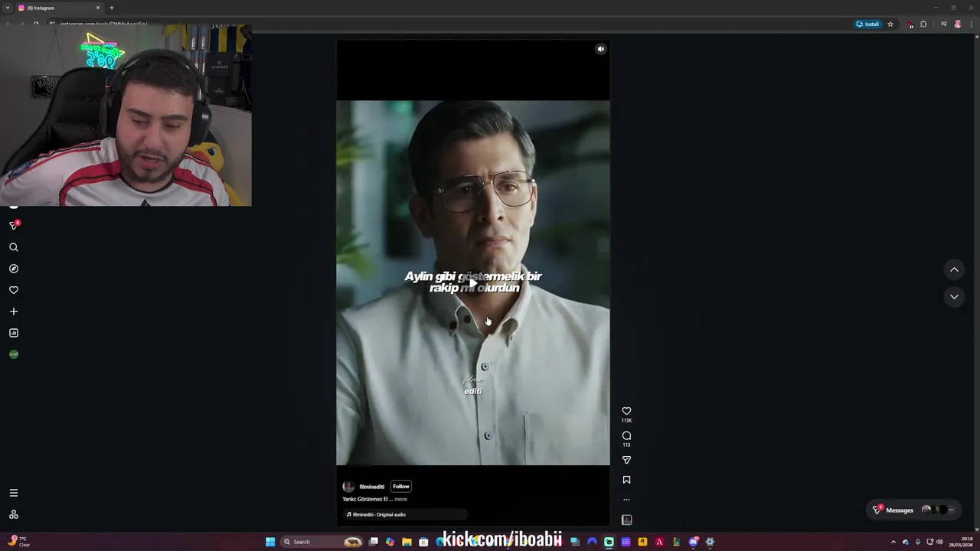Open the browser profile avatar

[x=957, y=24]
